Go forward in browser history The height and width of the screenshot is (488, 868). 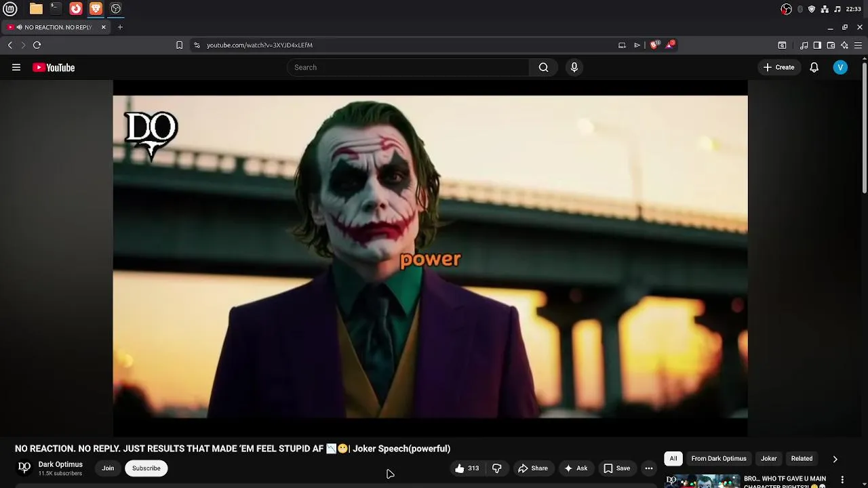click(23, 45)
